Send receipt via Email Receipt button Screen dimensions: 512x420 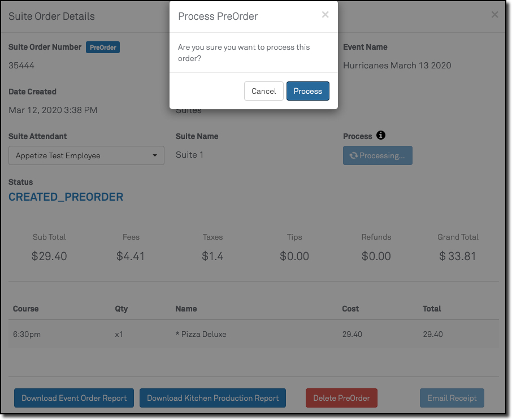[452, 398]
